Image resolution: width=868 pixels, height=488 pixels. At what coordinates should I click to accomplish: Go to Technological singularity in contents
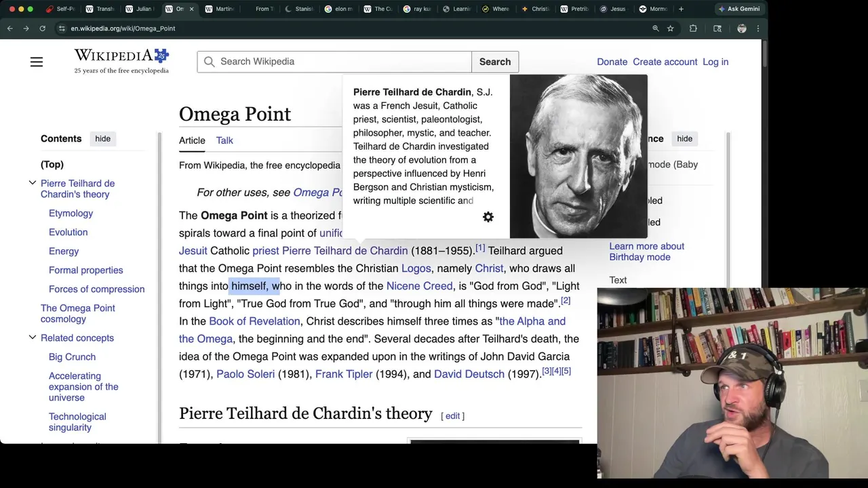click(x=77, y=422)
